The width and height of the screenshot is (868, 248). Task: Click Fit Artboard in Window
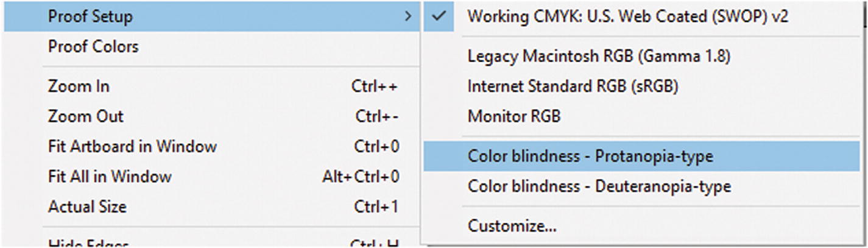point(132,147)
